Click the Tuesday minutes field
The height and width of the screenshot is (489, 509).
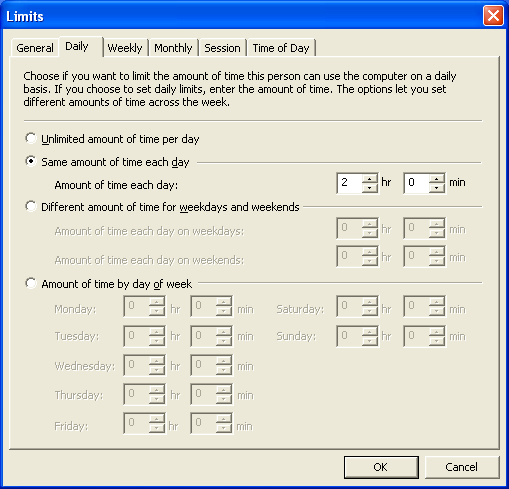[x=203, y=336]
